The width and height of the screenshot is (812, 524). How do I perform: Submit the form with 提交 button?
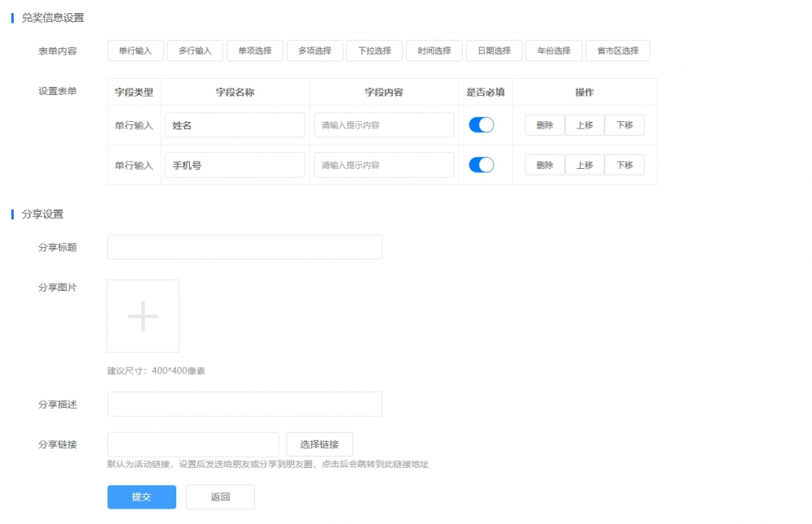141,497
